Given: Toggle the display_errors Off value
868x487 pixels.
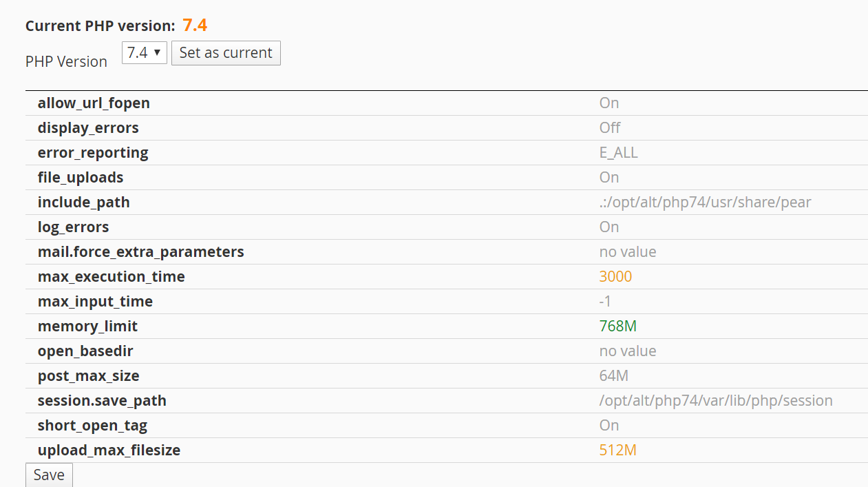Looking at the screenshot, I should (x=609, y=128).
